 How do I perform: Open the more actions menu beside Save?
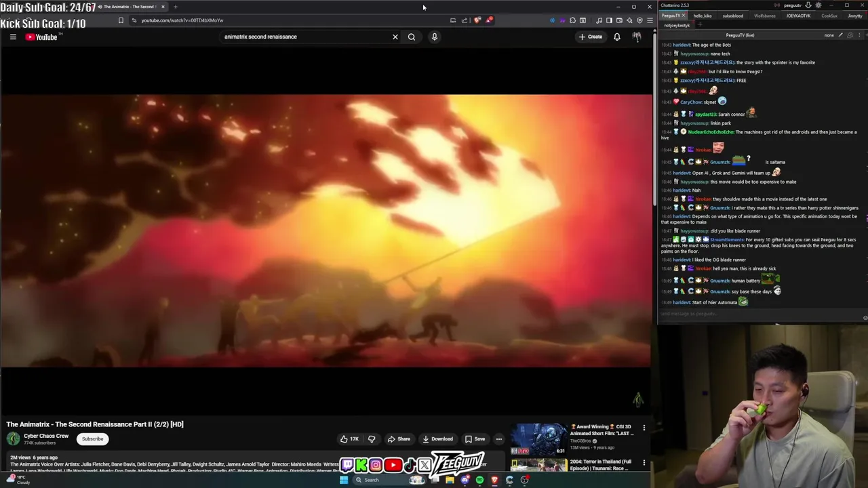coord(498,439)
